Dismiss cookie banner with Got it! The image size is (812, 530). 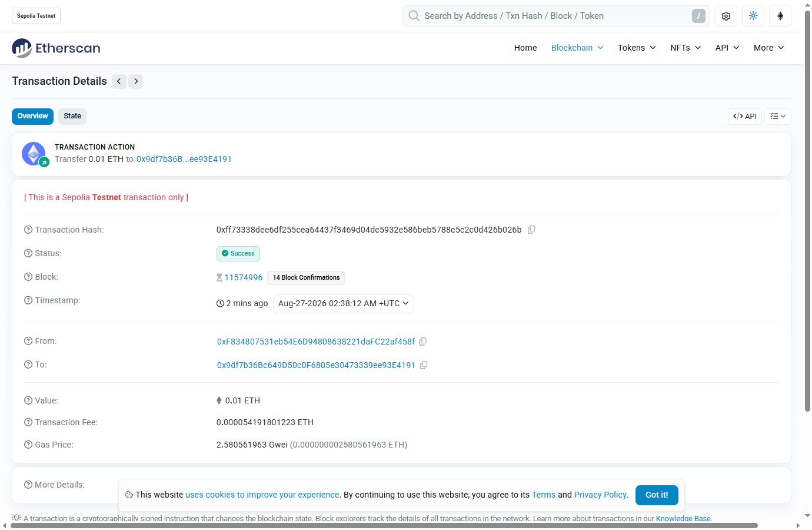point(657,495)
